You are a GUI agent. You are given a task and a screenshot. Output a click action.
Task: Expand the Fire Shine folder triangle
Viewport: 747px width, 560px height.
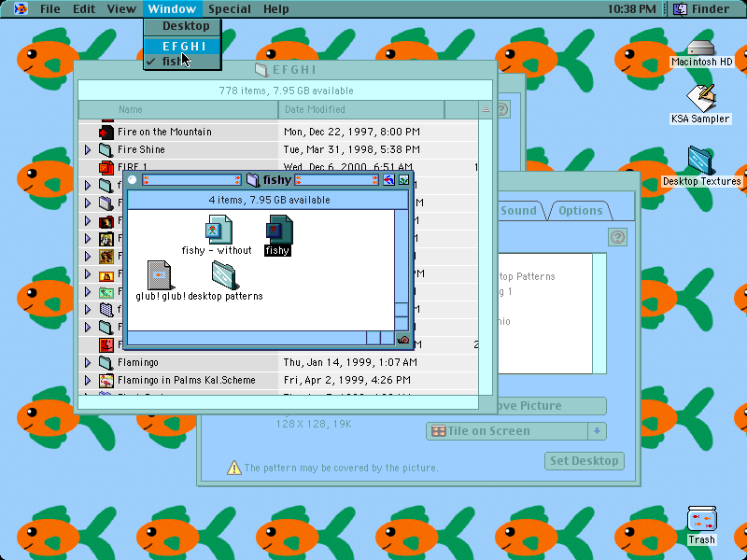(88, 149)
